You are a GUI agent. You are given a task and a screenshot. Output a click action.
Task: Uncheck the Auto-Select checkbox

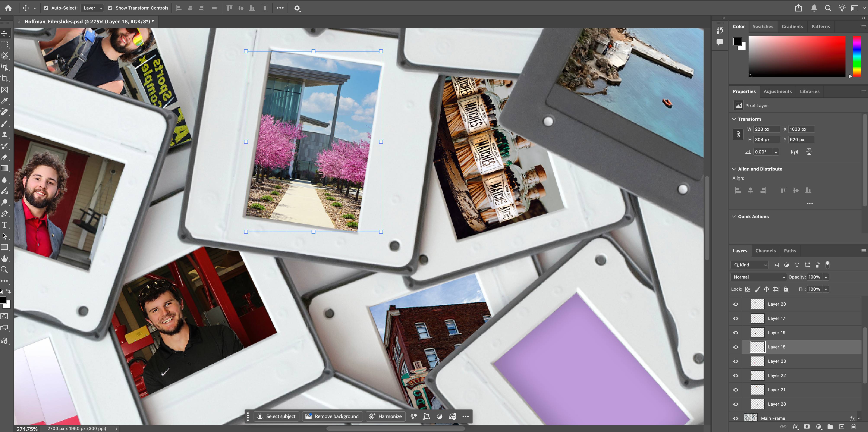tap(46, 8)
